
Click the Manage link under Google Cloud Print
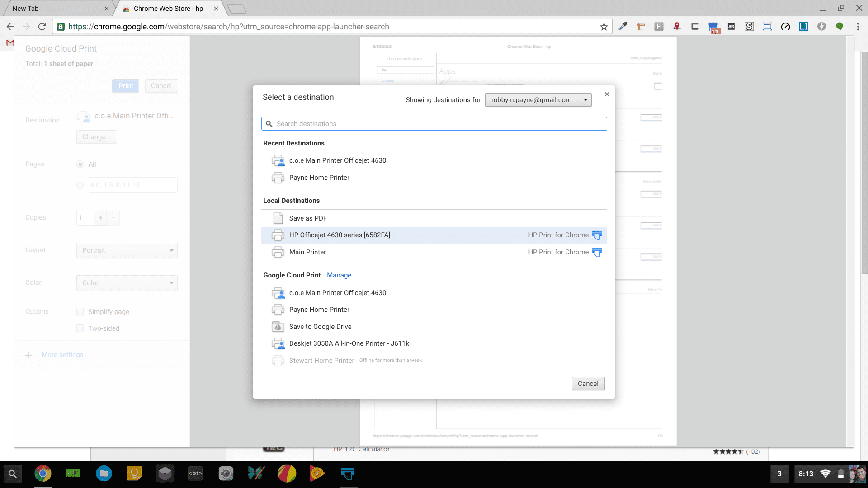point(341,275)
